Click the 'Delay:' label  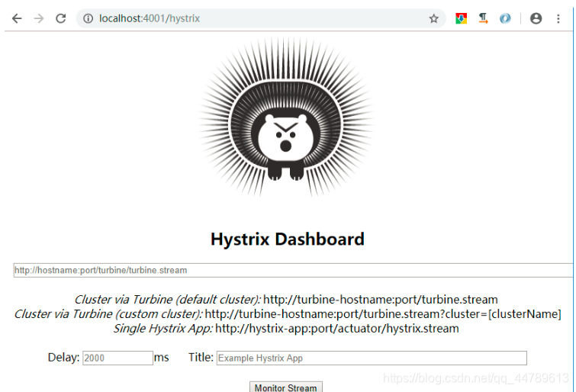pyautogui.click(x=63, y=358)
